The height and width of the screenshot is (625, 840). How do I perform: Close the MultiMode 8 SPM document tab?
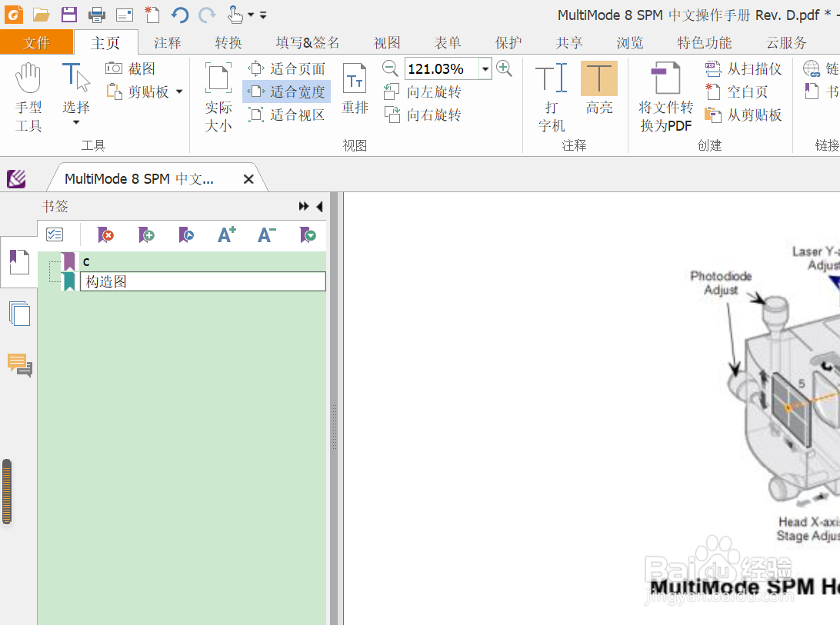pos(248,179)
